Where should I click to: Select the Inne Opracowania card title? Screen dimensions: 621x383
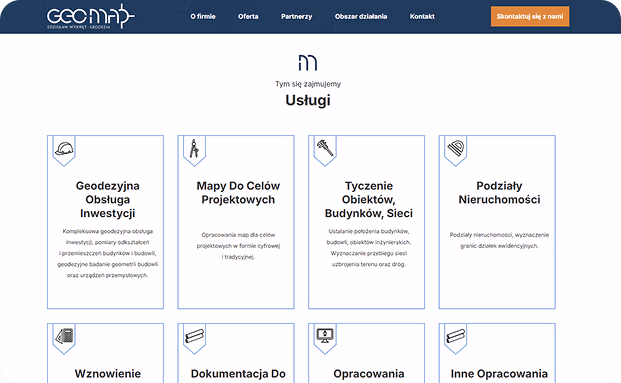499,373
